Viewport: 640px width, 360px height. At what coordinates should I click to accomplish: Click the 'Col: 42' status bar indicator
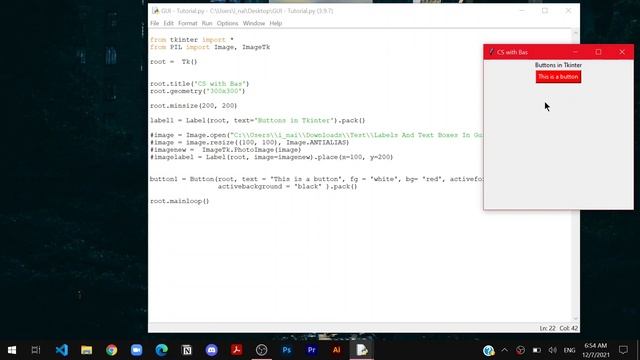coord(569,328)
